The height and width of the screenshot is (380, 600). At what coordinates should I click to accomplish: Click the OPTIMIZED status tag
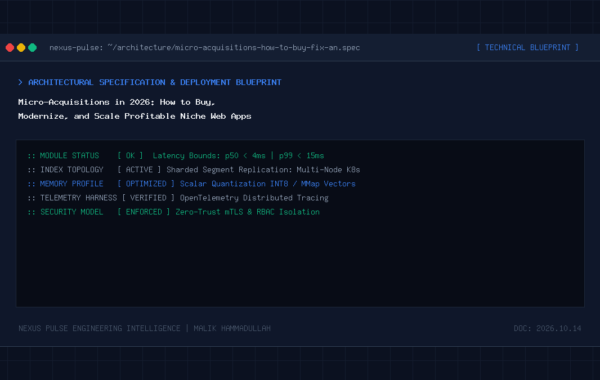[x=146, y=184]
